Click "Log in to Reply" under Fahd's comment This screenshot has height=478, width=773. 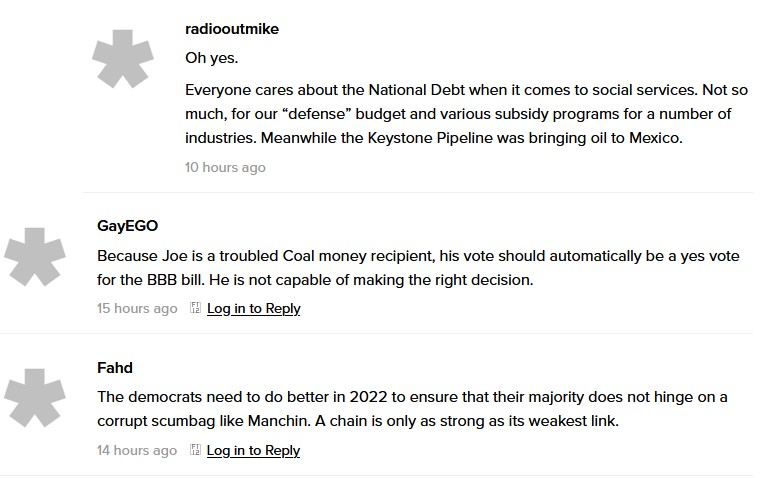coord(254,450)
